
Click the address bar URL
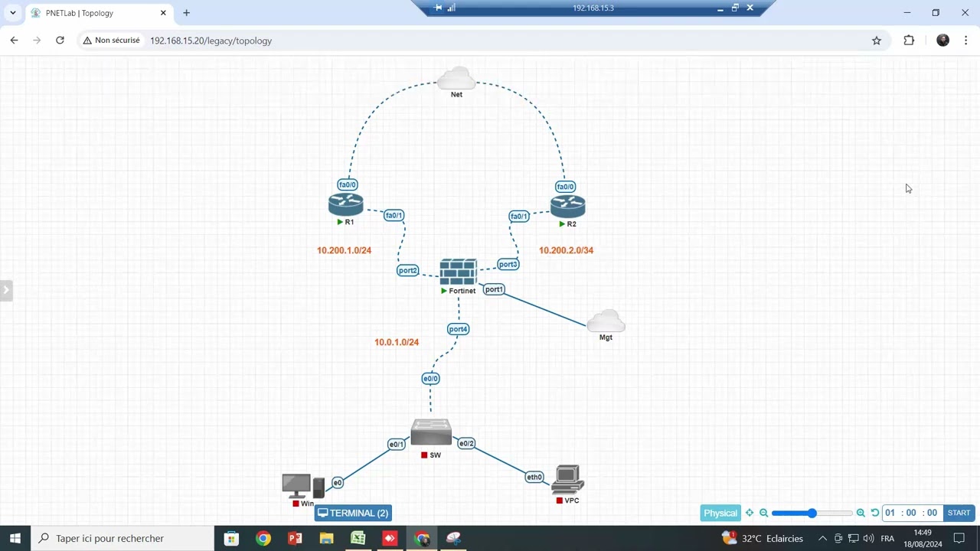pos(211,41)
